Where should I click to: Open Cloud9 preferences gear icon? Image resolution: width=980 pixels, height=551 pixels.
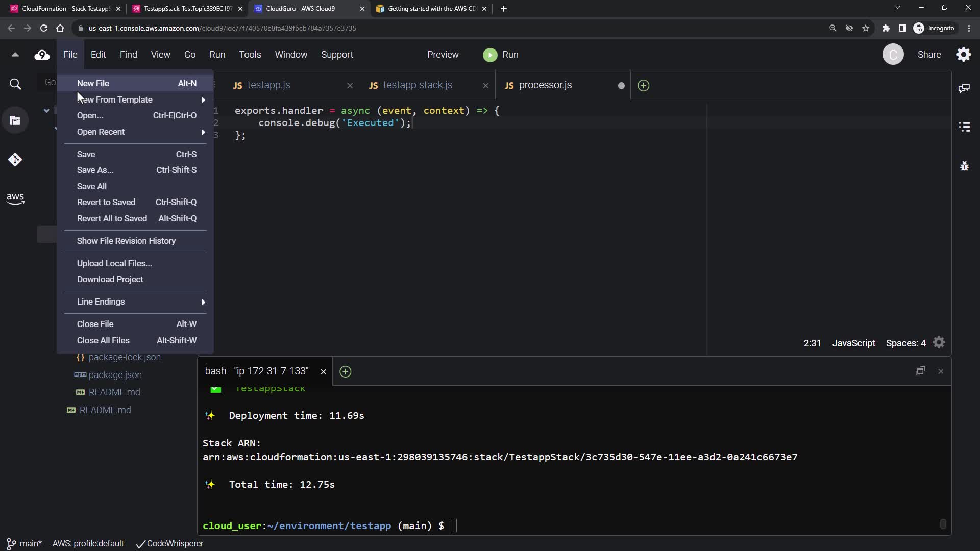(x=963, y=55)
